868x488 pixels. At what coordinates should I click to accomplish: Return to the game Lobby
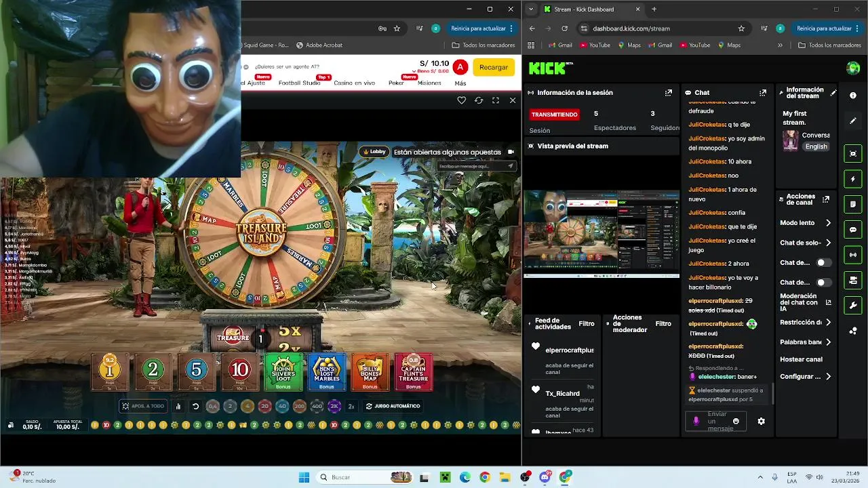(374, 152)
